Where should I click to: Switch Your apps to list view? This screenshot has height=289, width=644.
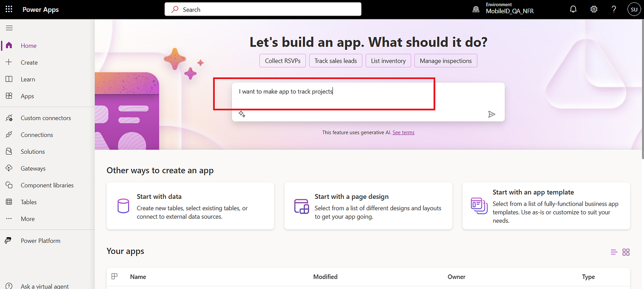click(x=614, y=252)
